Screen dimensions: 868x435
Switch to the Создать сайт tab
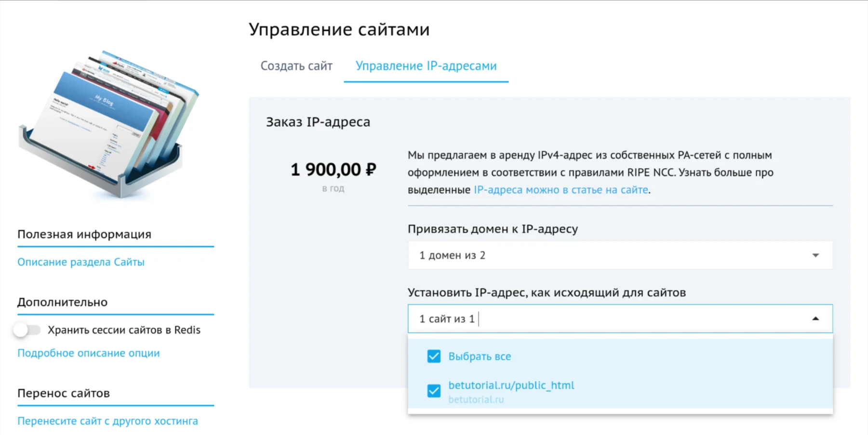[296, 66]
